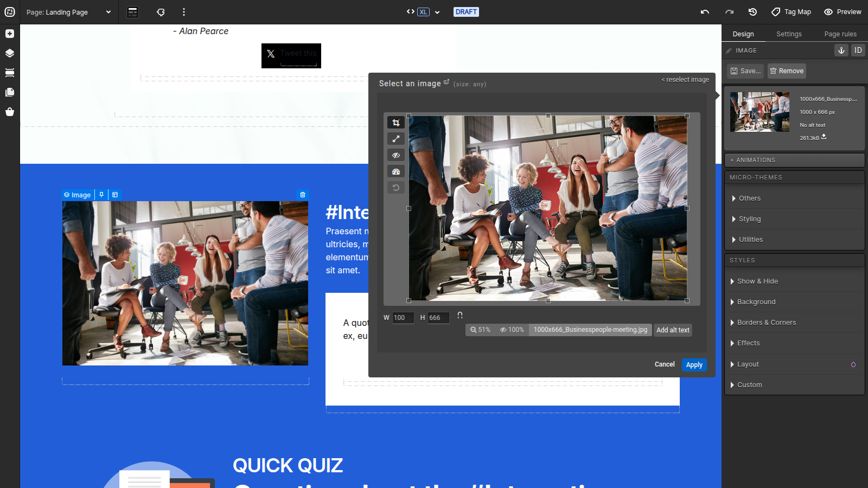Redo the last action
This screenshot has width=868, height=488.
[729, 12]
